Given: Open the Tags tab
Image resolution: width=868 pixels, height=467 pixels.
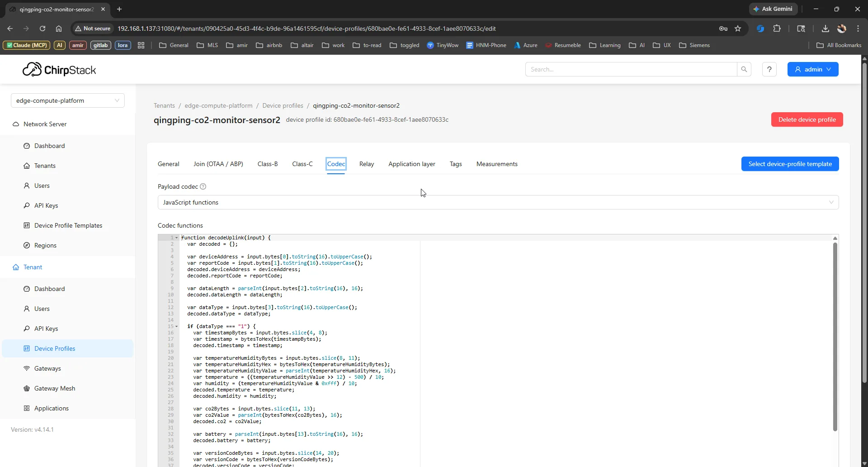Looking at the screenshot, I should [x=456, y=164].
